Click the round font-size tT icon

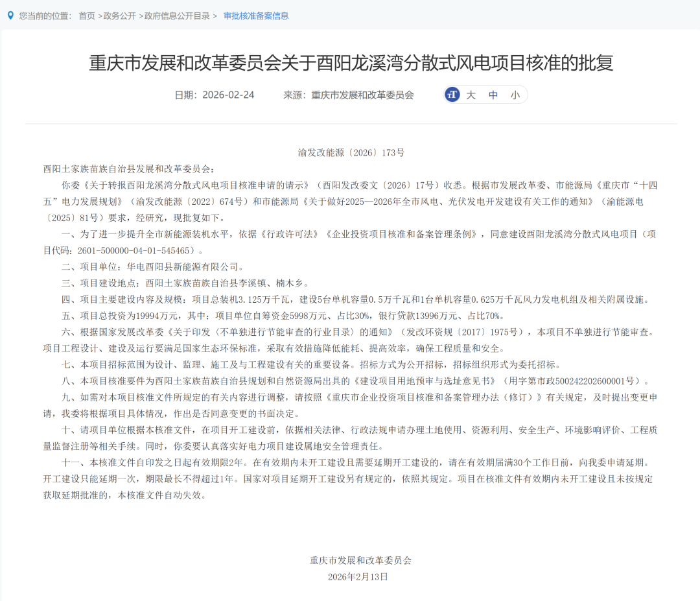point(452,95)
